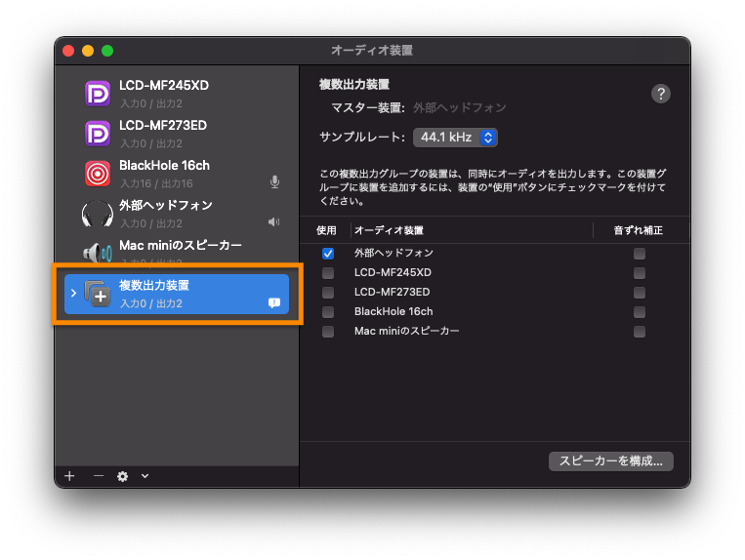Screen dimensions: 745x560
Task: Enable 音ずれ補正 for LCD-MF245XD
Action: click(x=640, y=273)
